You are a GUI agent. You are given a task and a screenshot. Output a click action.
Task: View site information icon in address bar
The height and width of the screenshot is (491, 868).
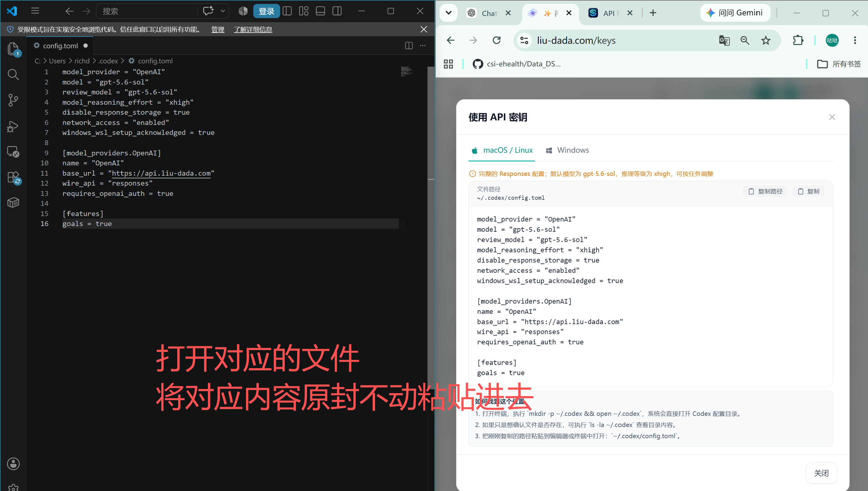[524, 40]
